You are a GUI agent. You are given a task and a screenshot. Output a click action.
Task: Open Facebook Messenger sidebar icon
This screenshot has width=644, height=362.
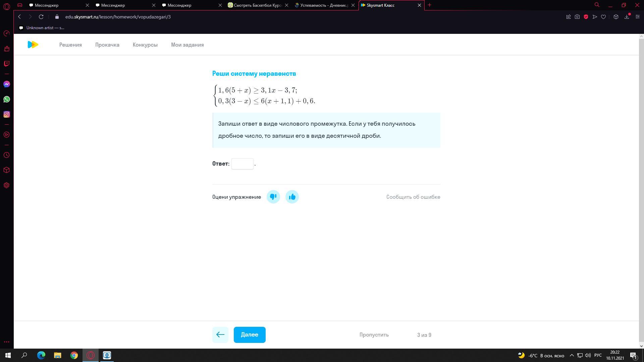(7, 84)
